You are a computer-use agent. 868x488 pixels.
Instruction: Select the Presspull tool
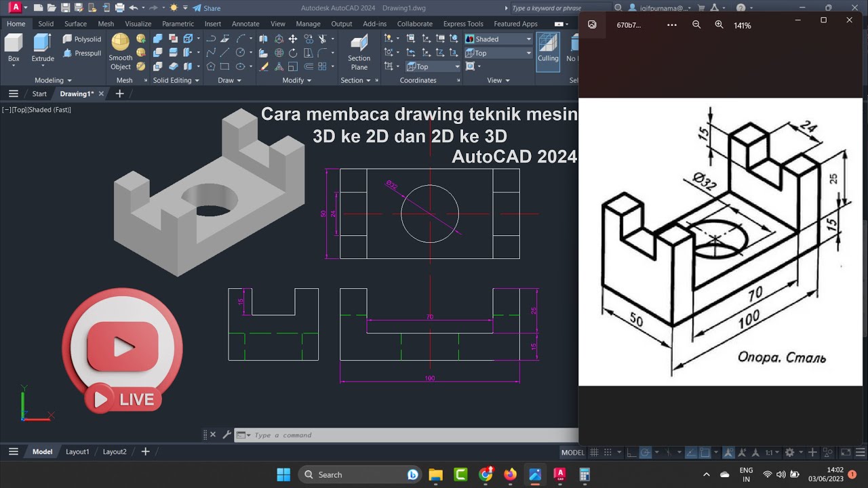[81, 53]
